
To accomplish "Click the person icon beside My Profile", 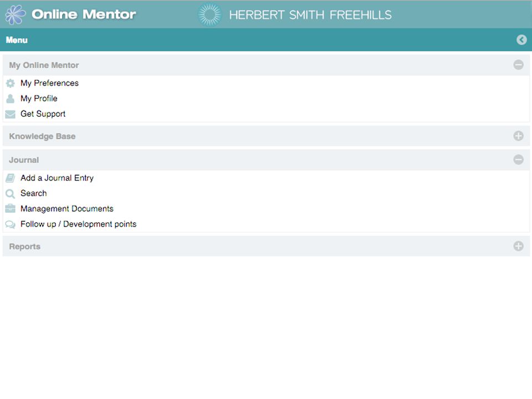I will [x=11, y=99].
